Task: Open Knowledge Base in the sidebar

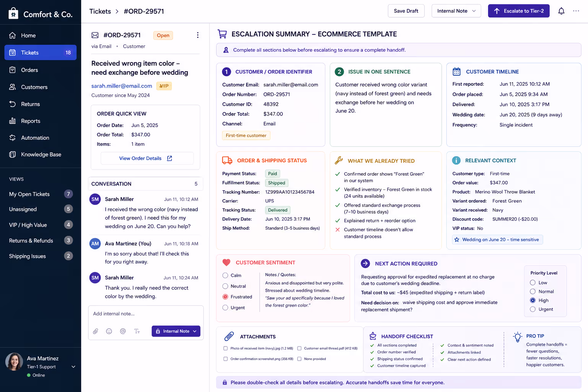Action: (x=41, y=155)
